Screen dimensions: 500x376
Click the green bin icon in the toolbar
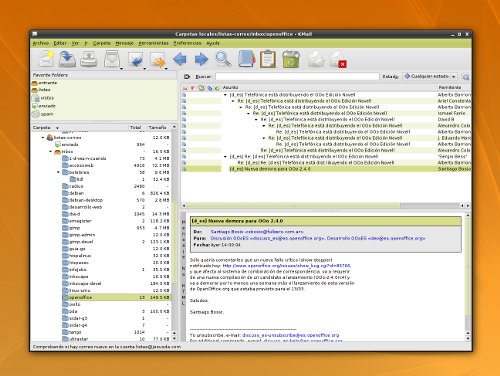point(291,59)
